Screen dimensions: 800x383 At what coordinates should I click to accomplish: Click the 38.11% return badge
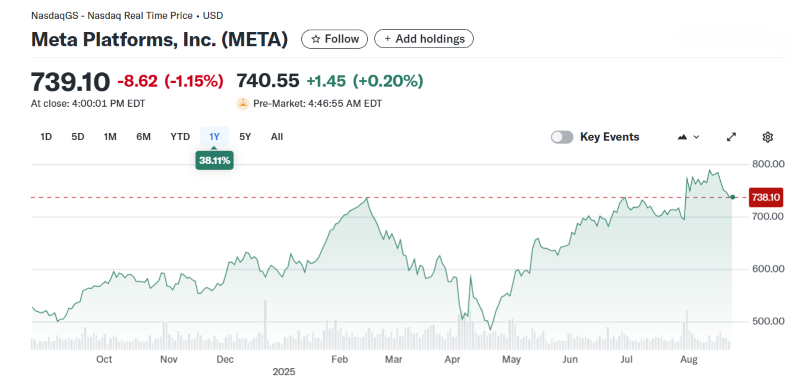214,161
